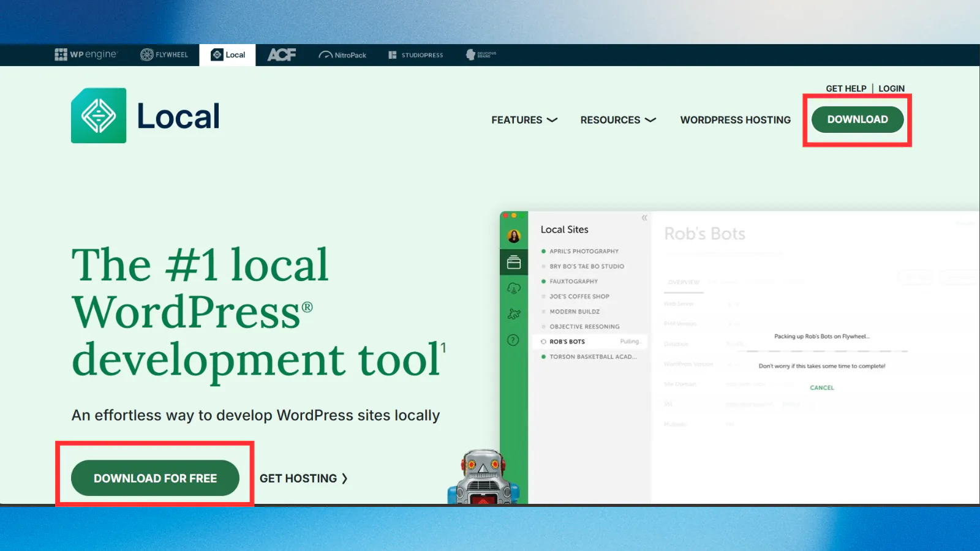This screenshot has width=980, height=551.
Task: Select Joe's Coffee Shop site
Action: coord(579,296)
